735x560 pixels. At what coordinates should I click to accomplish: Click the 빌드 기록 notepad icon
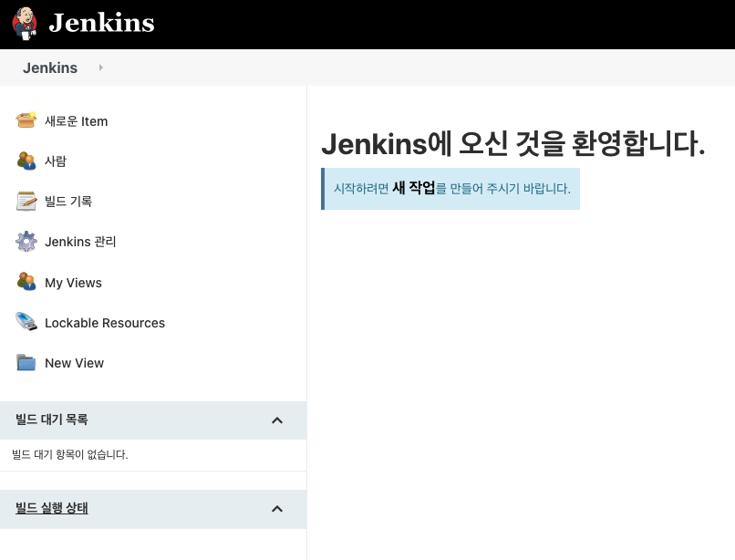point(26,202)
